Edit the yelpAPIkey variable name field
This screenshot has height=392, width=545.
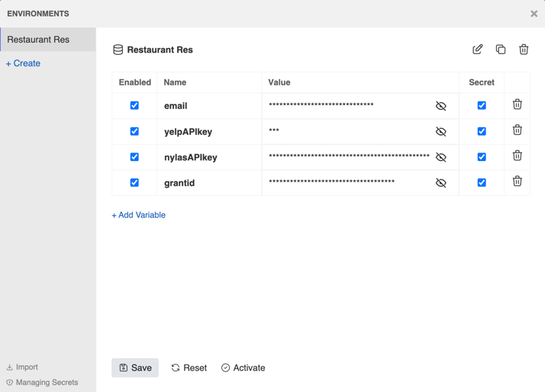click(x=209, y=132)
